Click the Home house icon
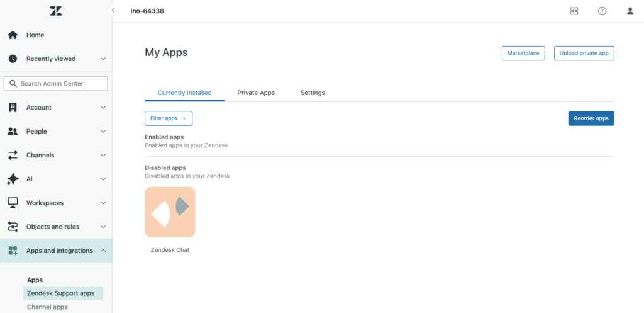This screenshot has height=313, width=644. pyautogui.click(x=13, y=35)
